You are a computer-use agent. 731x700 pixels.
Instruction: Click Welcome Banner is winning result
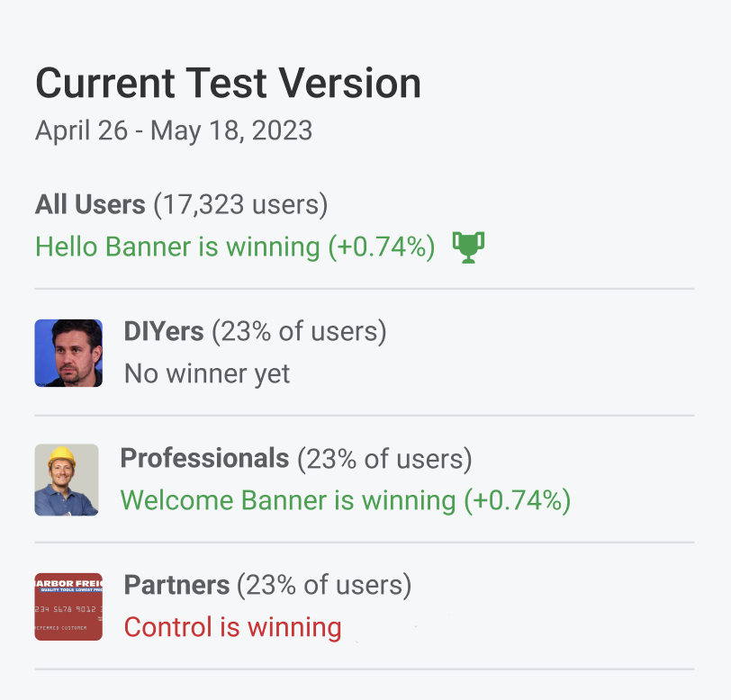click(288, 500)
